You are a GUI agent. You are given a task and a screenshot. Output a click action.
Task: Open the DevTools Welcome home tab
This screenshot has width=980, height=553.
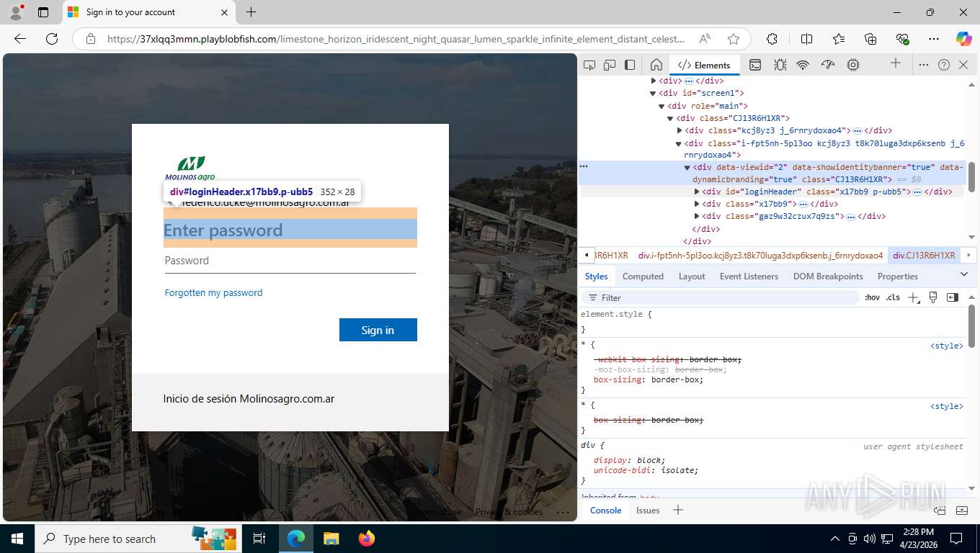click(x=656, y=65)
